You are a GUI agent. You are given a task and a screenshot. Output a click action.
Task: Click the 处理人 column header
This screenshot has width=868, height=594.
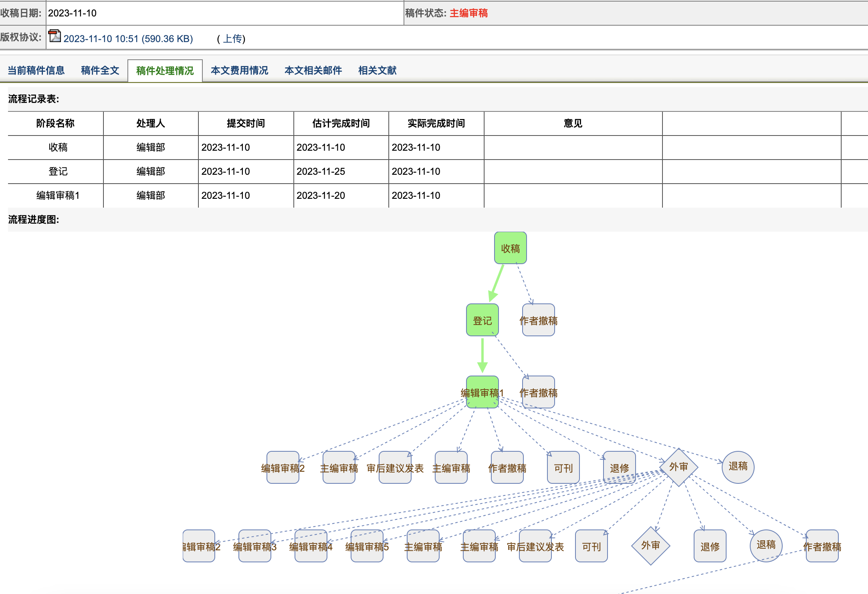pyautogui.click(x=151, y=123)
